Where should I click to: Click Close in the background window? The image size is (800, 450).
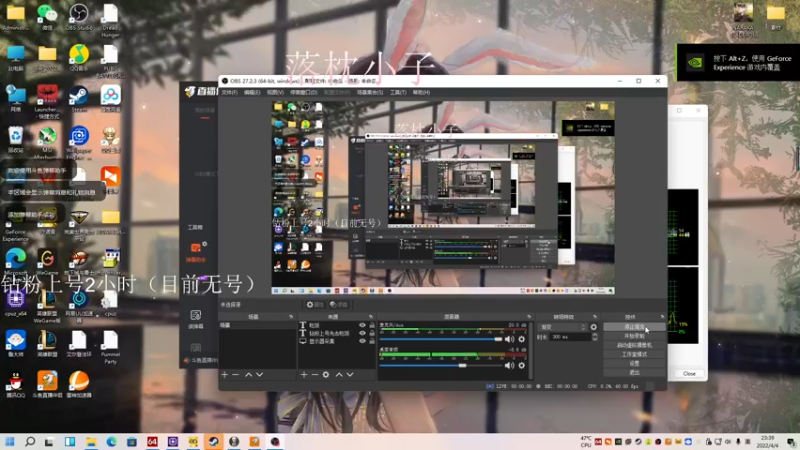click(x=689, y=373)
